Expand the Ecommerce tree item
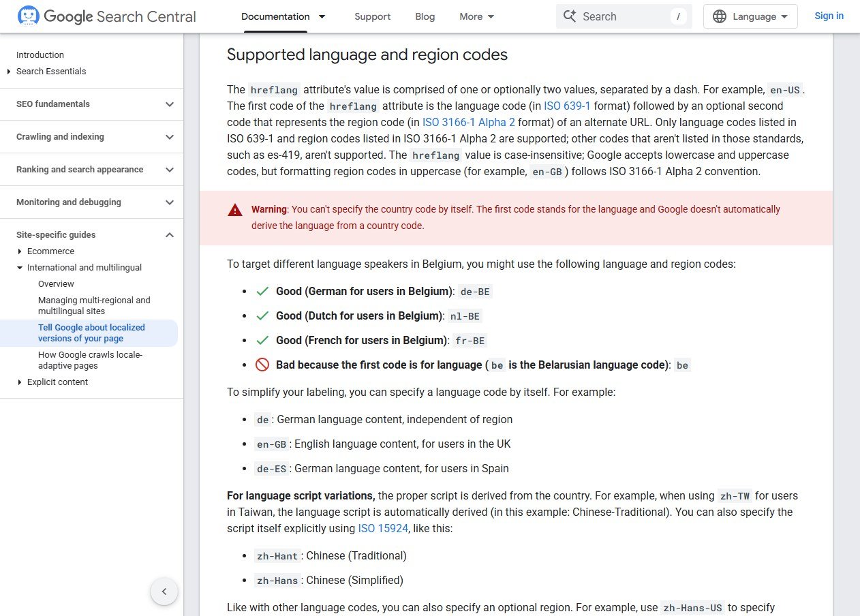The width and height of the screenshot is (860, 616). 20,251
